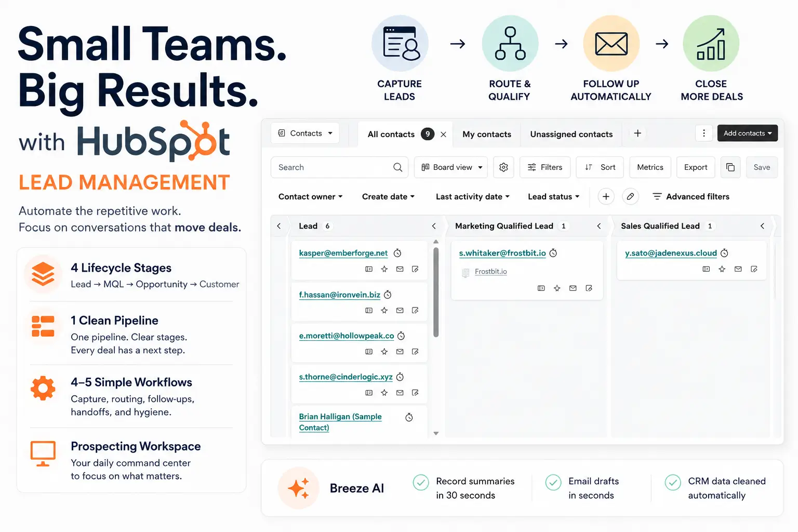Open the Add contacts dropdown button
This screenshot has height=532, width=798.
(x=748, y=134)
